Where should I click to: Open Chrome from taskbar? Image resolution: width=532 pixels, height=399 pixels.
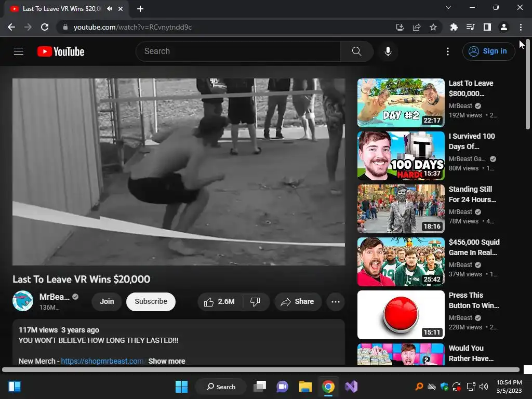click(328, 387)
